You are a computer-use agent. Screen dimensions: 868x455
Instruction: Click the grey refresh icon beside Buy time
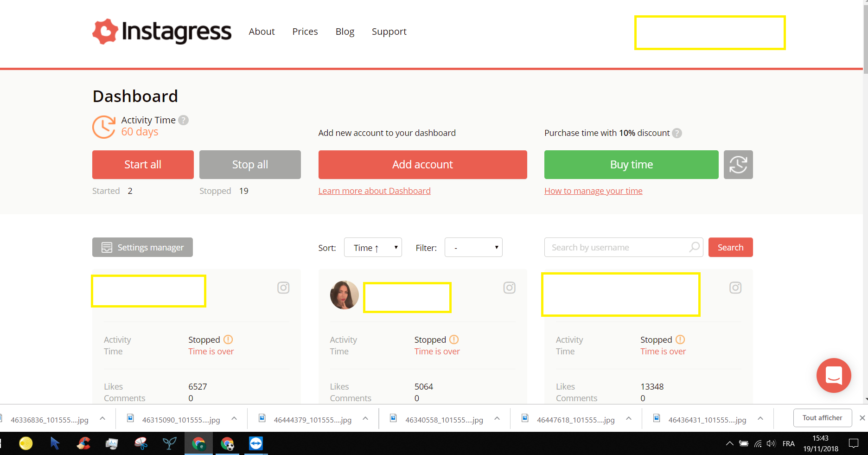(738, 165)
